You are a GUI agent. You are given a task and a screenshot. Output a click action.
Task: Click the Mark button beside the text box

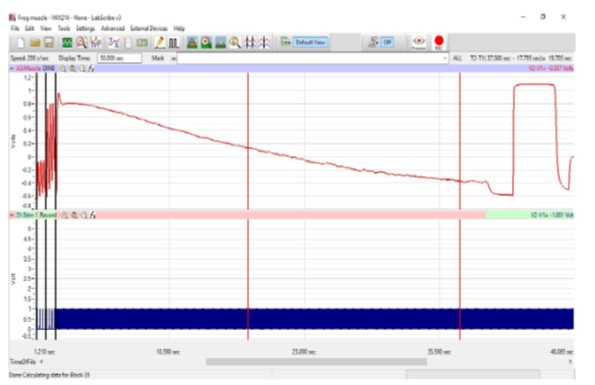157,58
